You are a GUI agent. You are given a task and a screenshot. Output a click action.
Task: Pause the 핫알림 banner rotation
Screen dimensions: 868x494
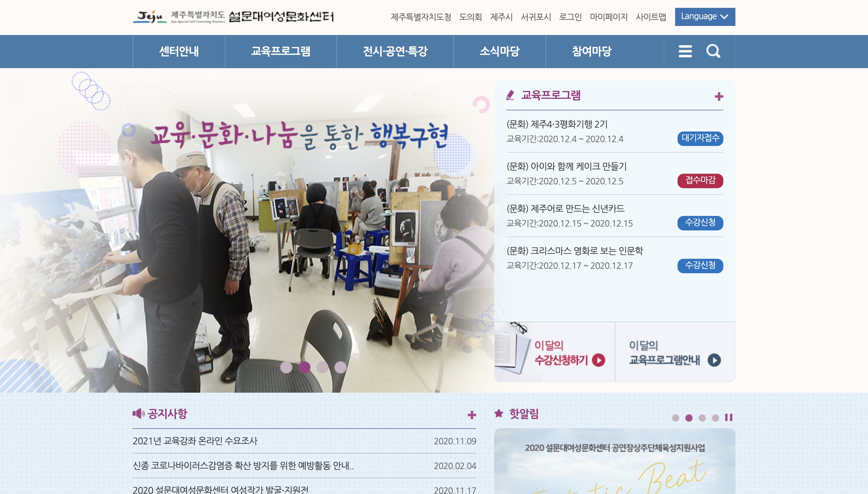pos(729,418)
